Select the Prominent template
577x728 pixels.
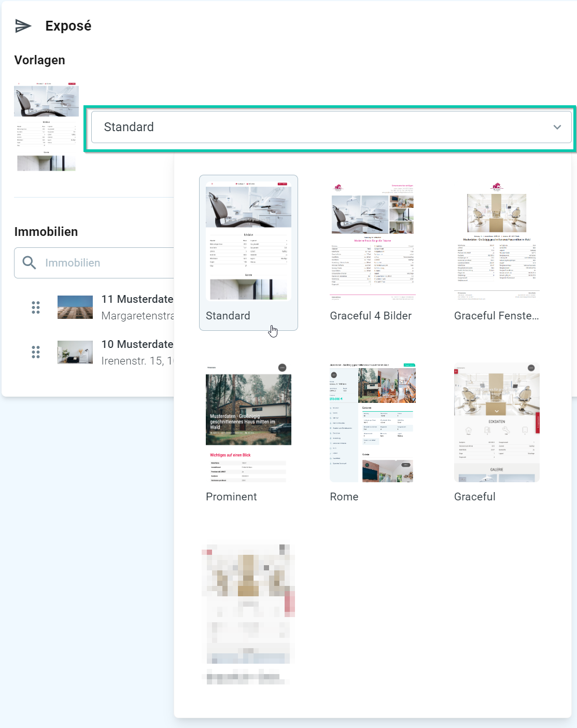[x=248, y=433]
